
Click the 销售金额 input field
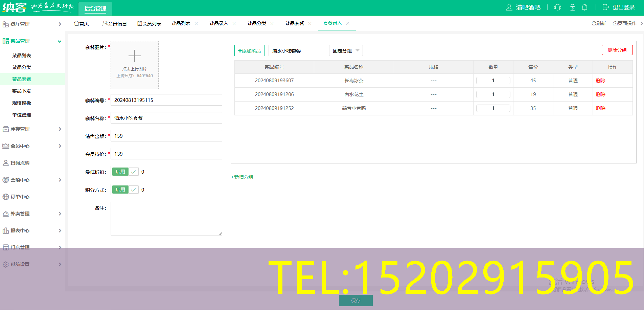pos(166,136)
